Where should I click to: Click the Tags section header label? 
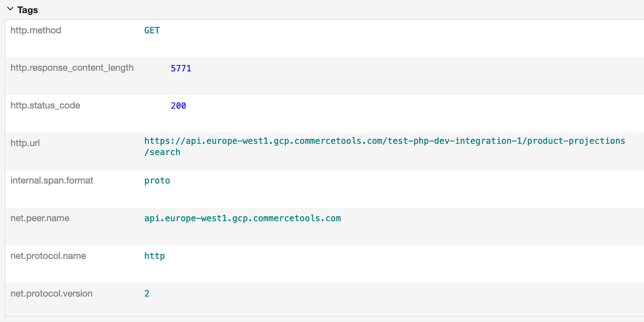coord(28,10)
